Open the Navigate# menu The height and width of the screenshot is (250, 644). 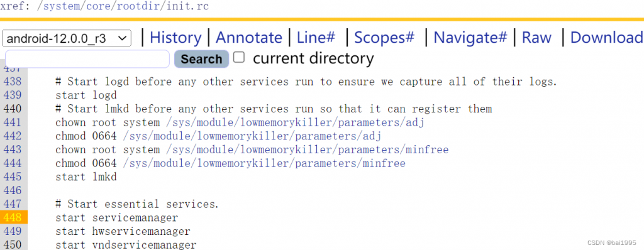point(470,37)
